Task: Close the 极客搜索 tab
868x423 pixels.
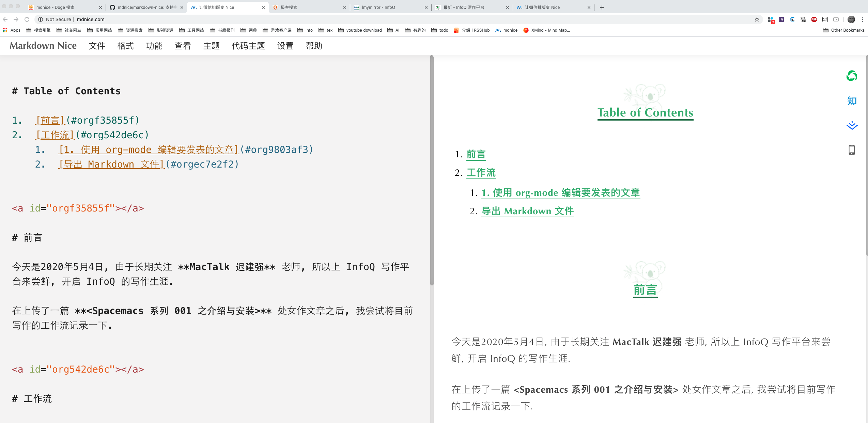Action: coord(344,7)
